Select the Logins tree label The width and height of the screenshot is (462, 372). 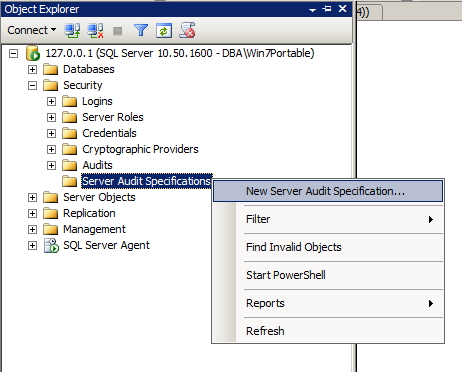pyautogui.click(x=97, y=101)
